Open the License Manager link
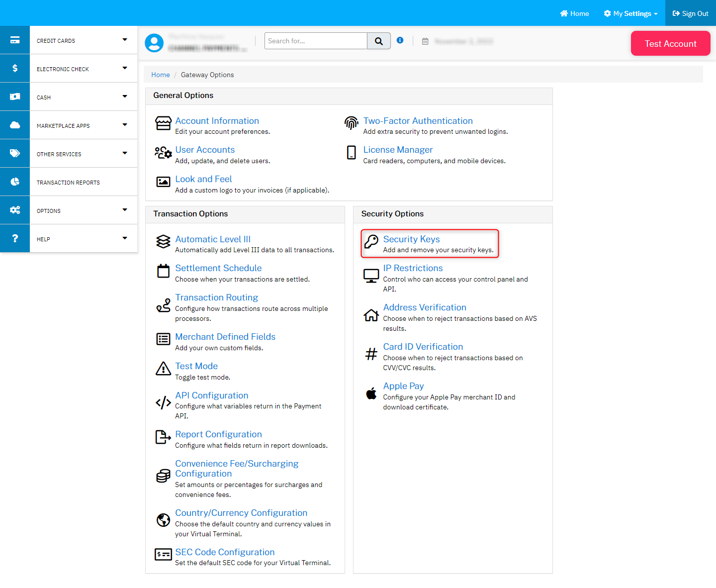Viewport: 716px width, 588px height. 398,150
